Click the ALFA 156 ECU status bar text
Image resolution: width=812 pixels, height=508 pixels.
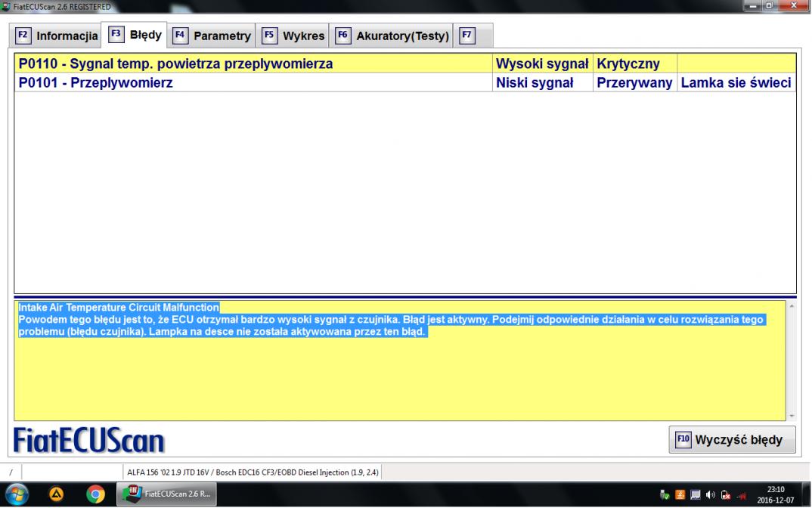point(253,472)
